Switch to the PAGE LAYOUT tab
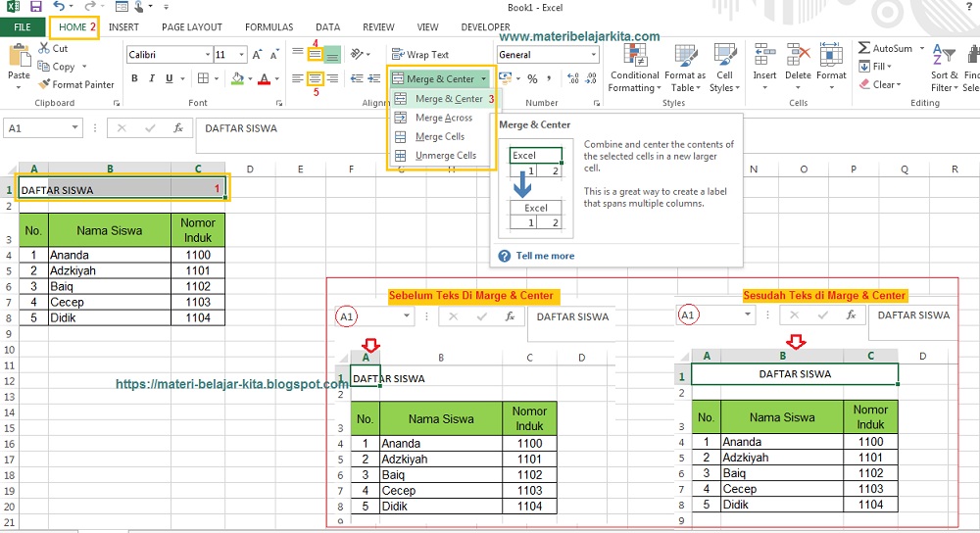 coord(192,26)
